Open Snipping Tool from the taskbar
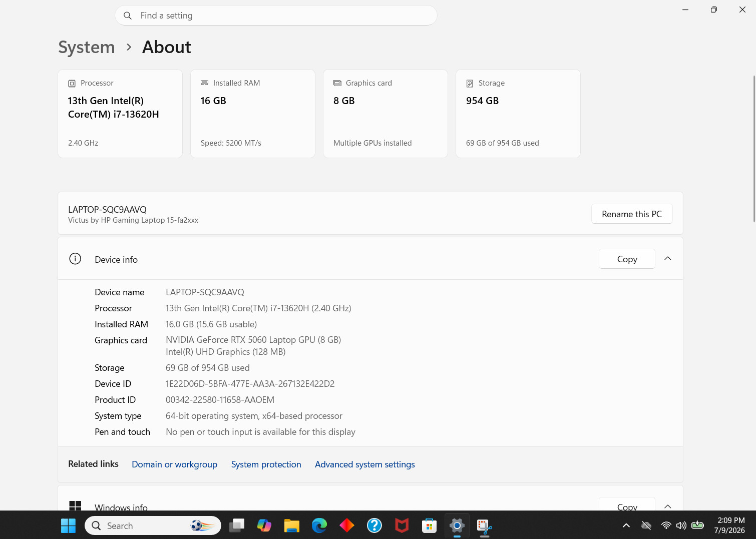756x539 pixels. pos(485,525)
